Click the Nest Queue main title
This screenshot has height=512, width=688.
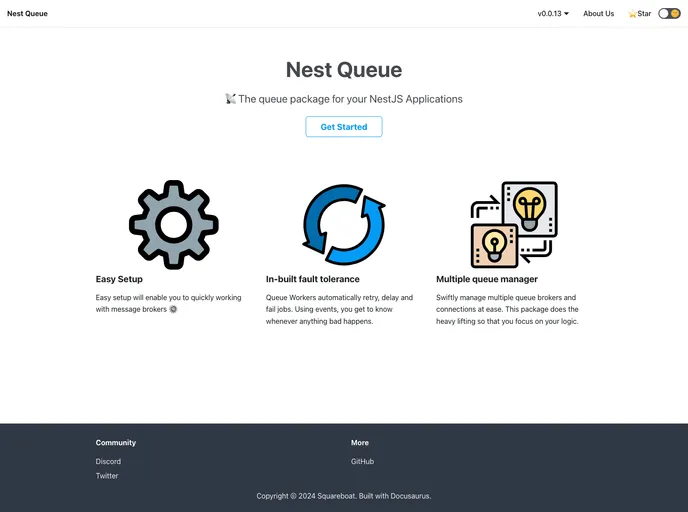coord(344,70)
